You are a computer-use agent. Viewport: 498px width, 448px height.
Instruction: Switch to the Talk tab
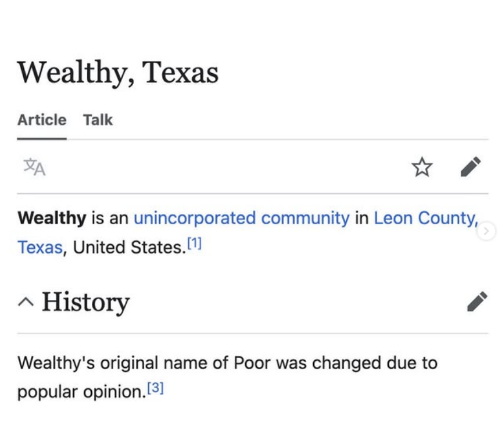tap(98, 120)
